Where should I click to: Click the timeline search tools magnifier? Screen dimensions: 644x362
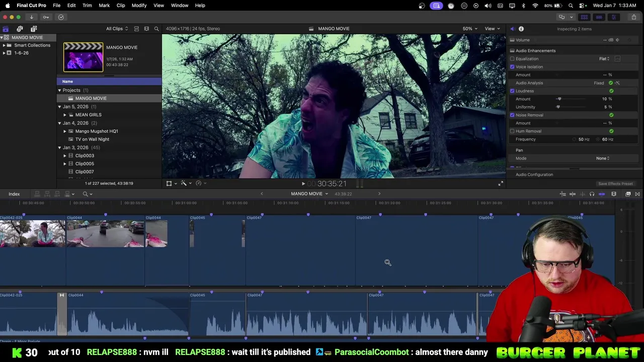point(87,194)
